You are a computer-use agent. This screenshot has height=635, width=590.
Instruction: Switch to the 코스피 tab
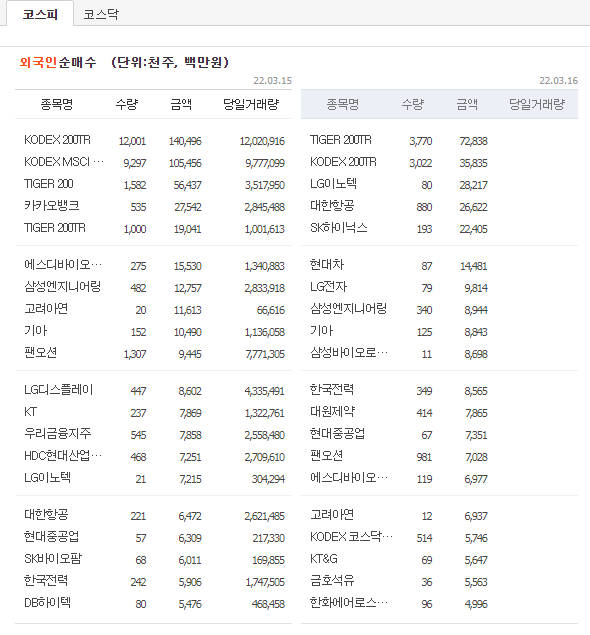(x=40, y=15)
